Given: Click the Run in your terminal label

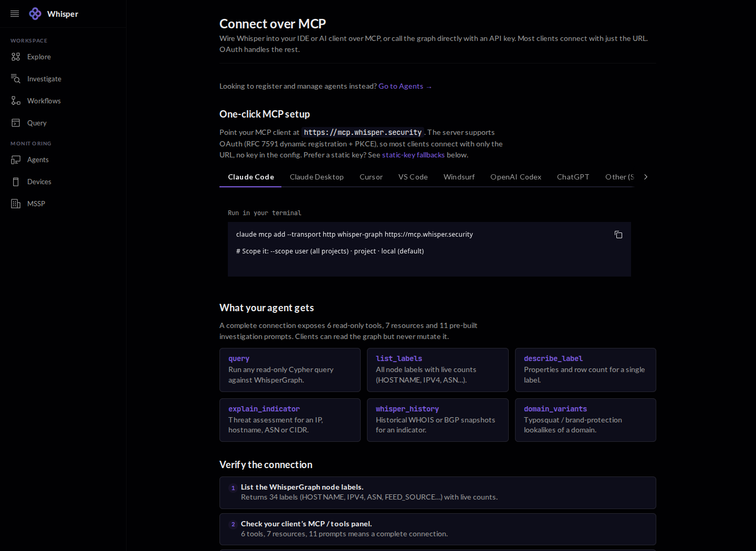Looking at the screenshot, I should (x=265, y=213).
